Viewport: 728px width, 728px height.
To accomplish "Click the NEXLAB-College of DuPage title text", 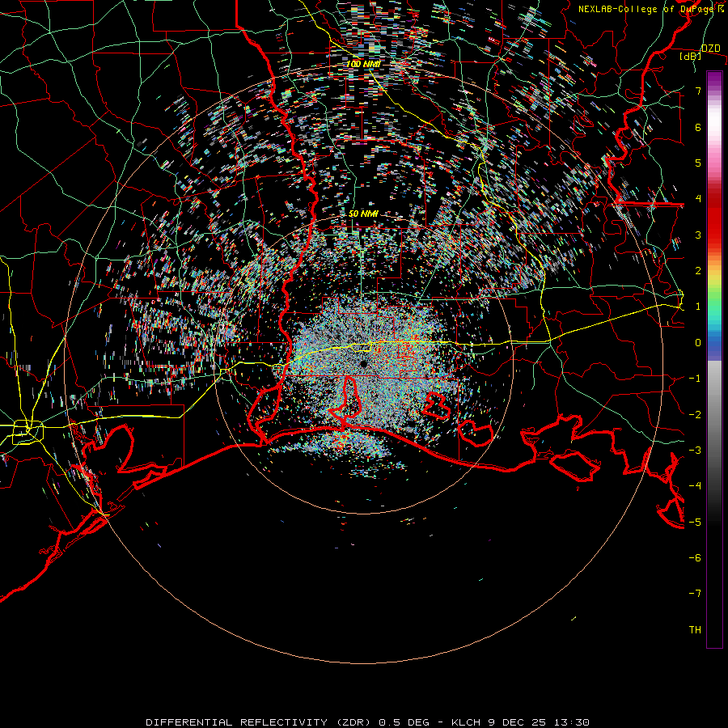I will 651,9.
